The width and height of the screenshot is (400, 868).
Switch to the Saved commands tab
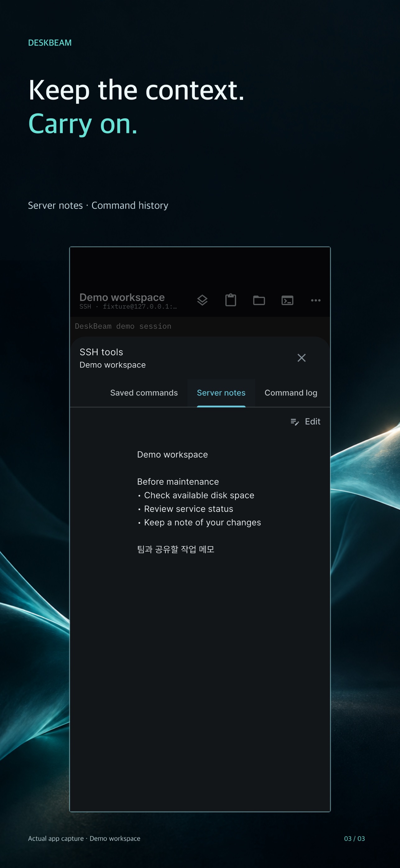click(x=144, y=393)
